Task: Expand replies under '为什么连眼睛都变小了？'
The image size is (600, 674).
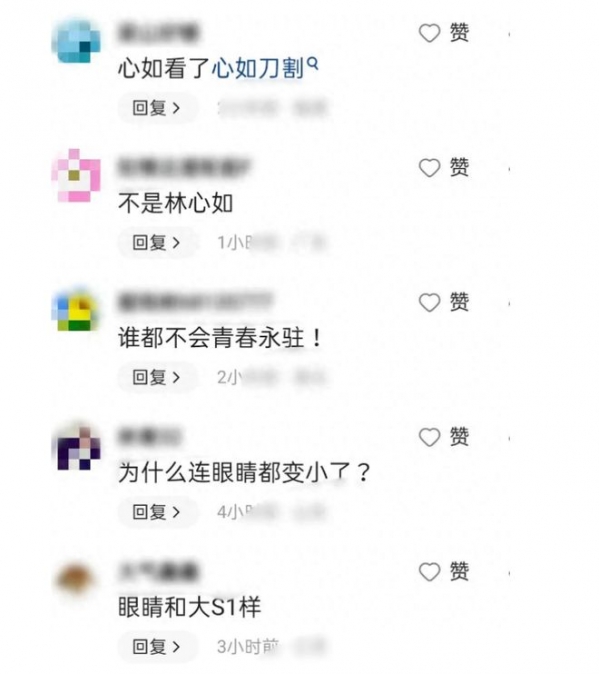Action: pyautogui.click(x=157, y=512)
